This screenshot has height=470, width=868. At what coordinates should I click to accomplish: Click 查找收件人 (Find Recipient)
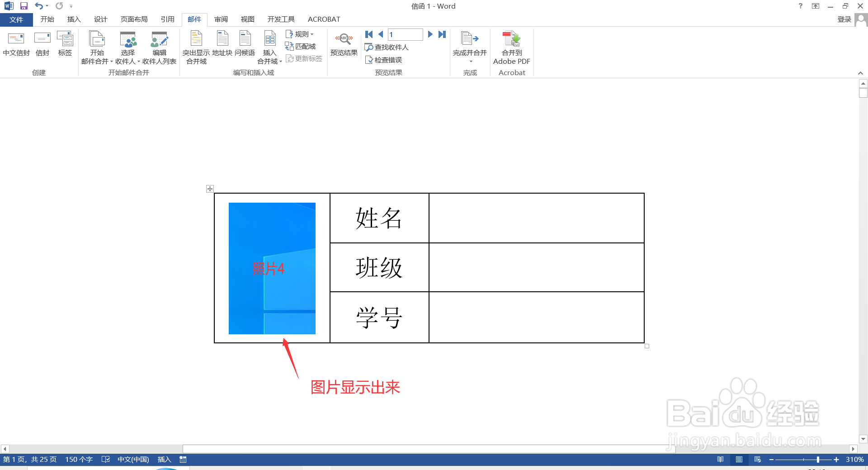(387, 47)
